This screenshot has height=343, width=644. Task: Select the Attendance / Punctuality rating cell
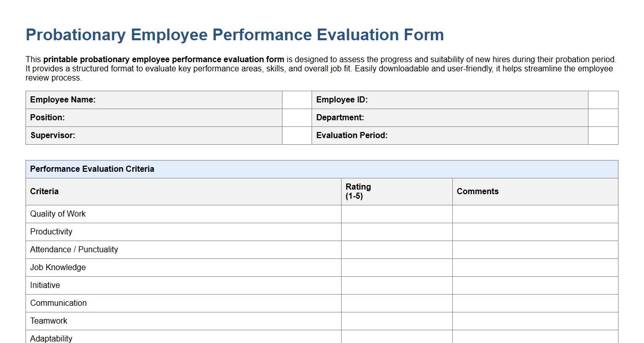[x=396, y=249]
